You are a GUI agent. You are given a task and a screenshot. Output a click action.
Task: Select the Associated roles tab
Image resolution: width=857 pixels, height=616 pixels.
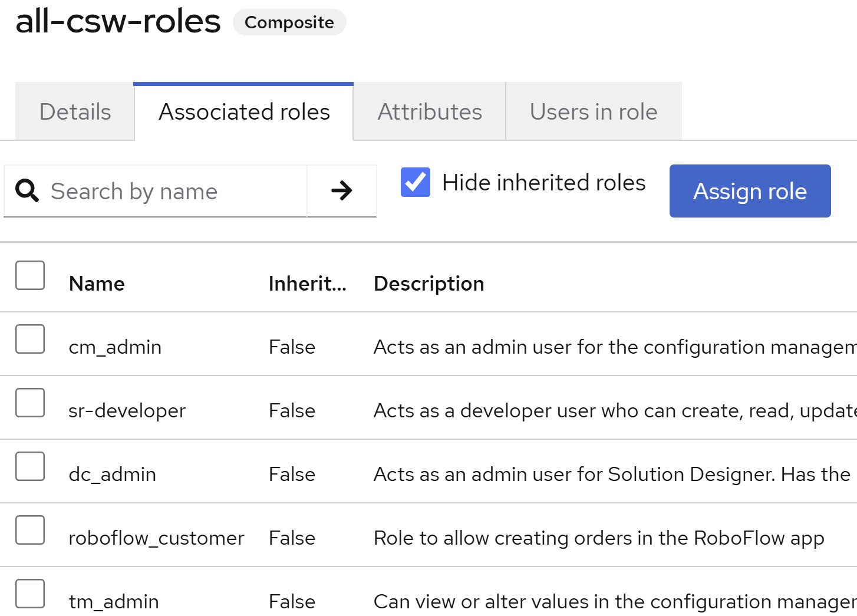click(x=244, y=112)
